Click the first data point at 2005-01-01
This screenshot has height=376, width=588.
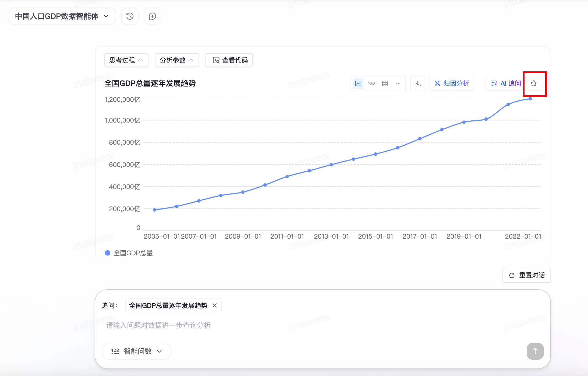[155, 210]
